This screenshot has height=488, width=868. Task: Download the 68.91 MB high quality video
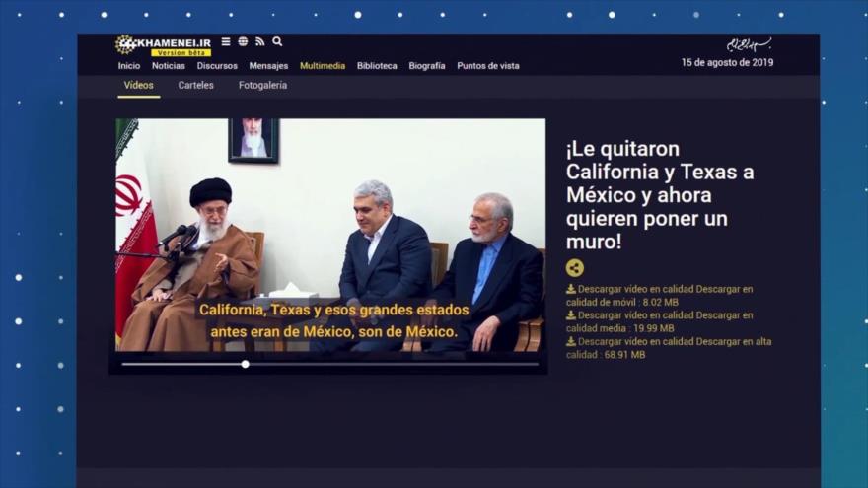tap(669, 348)
